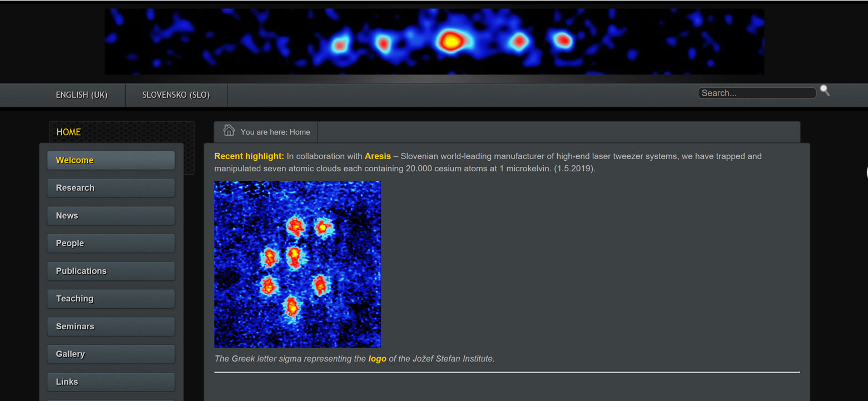The height and width of the screenshot is (401, 868).
Task: Open the People page
Action: click(111, 243)
